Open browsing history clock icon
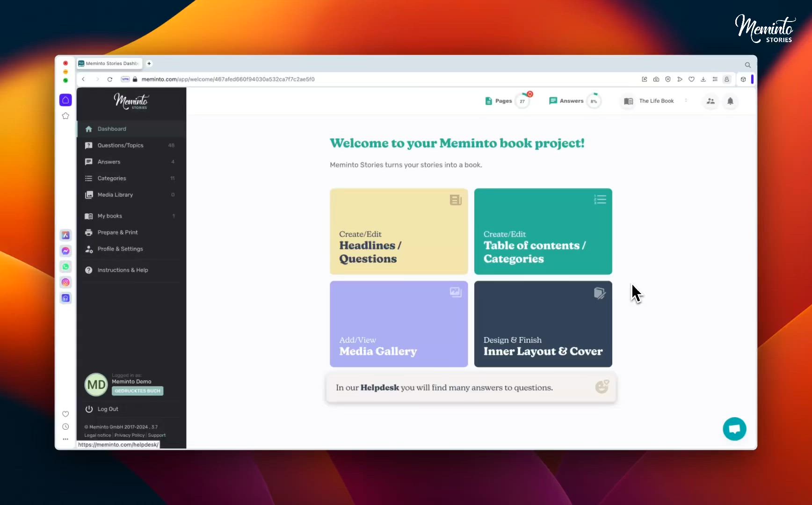Viewport: 812px width, 505px height. [65, 426]
